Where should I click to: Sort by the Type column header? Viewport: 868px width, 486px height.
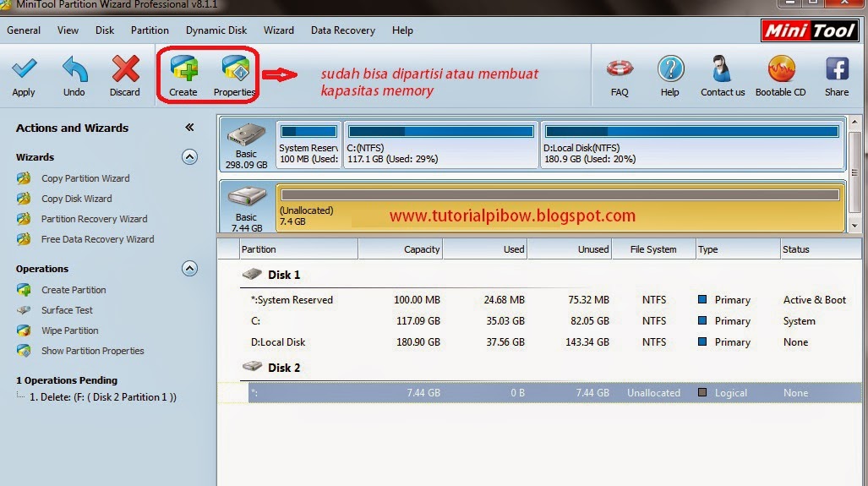click(x=738, y=249)
